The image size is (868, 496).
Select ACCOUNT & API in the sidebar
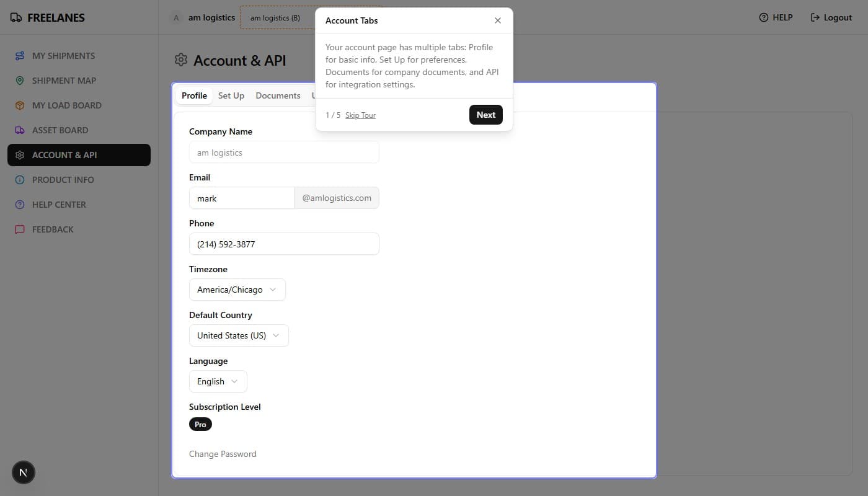(79, 155)
